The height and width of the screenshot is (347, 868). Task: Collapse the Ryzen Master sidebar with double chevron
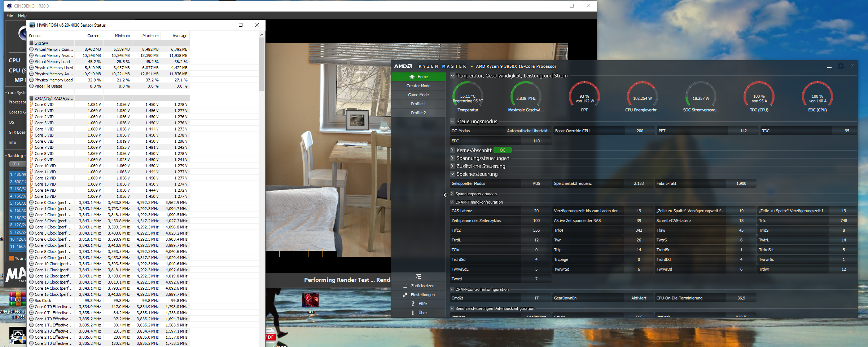(x=446, y=195)
